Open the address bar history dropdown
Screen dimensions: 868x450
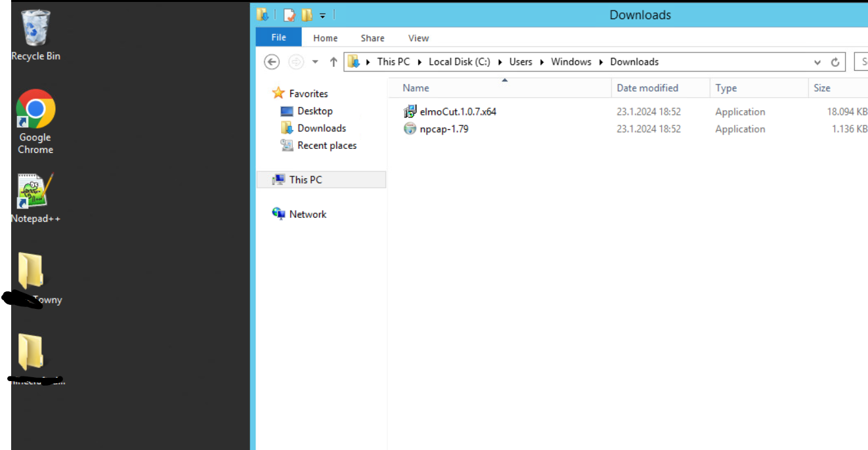click(817, 62)
